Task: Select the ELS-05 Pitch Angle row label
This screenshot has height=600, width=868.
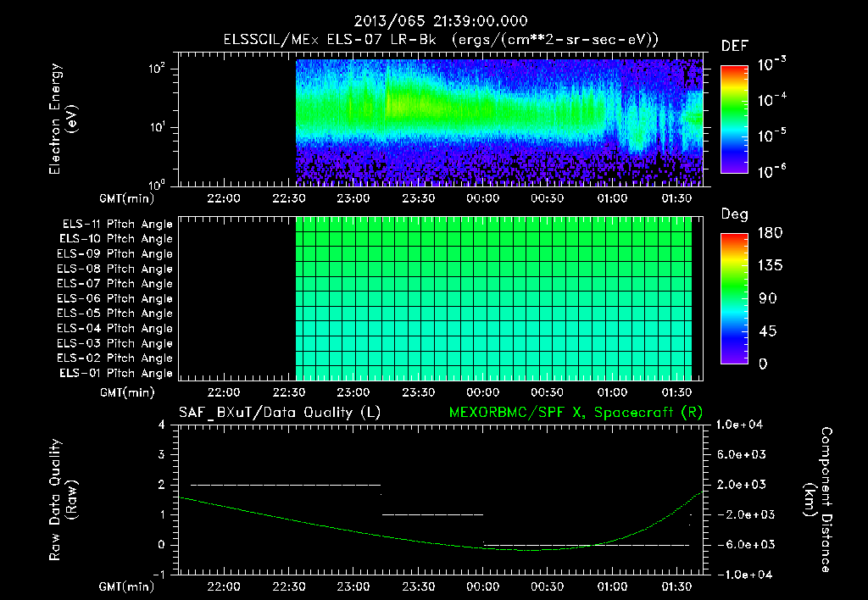Action: (114, 314)
